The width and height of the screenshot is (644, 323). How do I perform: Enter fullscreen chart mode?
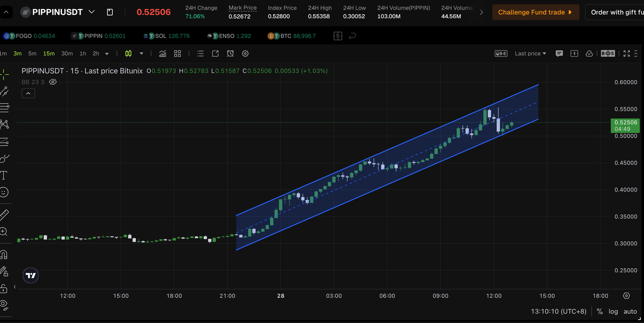click(626, 53)
